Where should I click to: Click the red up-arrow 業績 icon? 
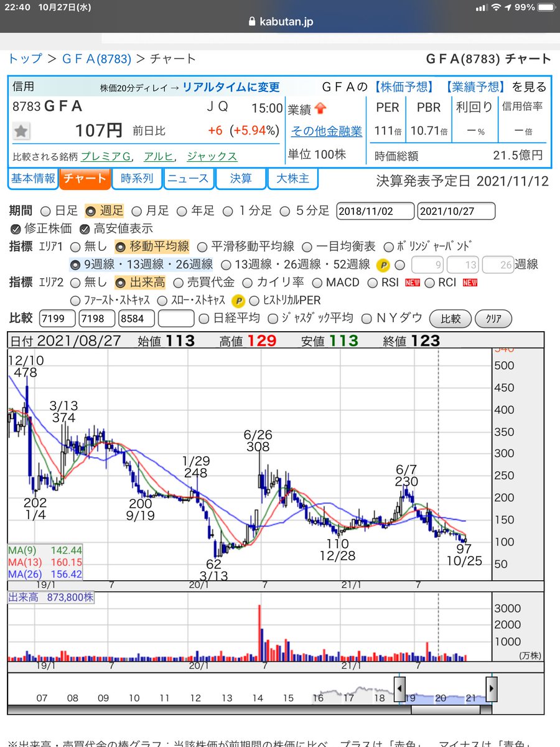point(320,109)
